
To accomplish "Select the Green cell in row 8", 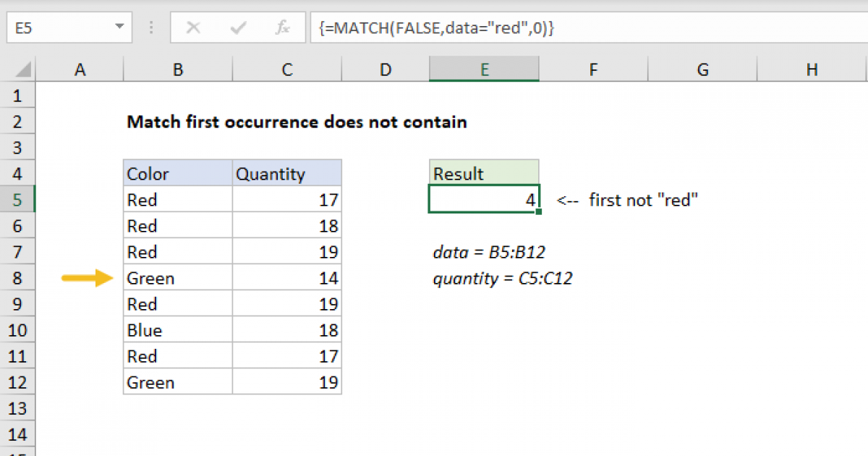I will coord(178,279).
